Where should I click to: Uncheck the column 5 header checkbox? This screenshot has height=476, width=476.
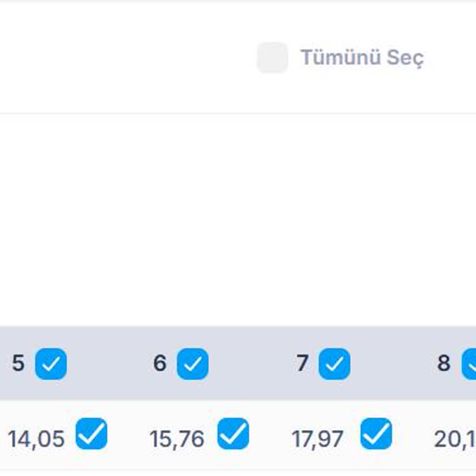click(51, 364)
